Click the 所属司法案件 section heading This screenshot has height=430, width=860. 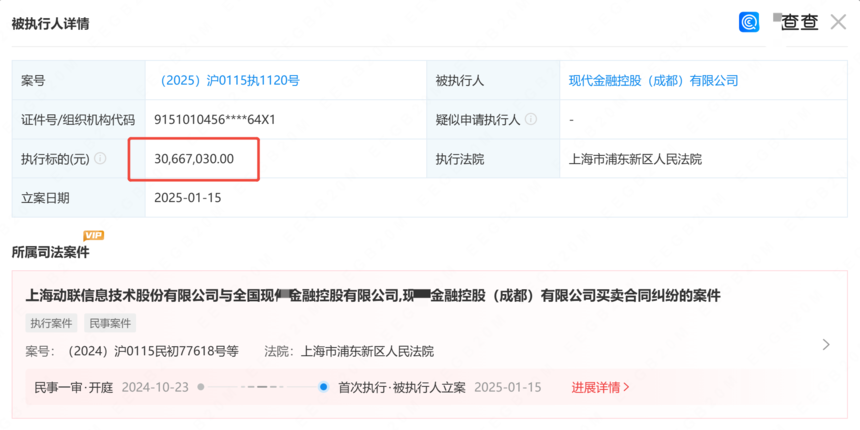point(50,252)
